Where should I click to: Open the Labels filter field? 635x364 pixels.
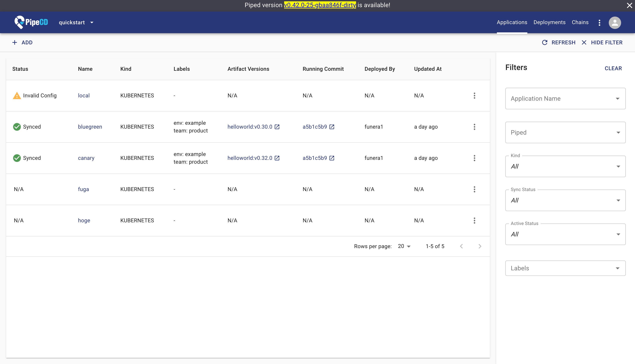(x=565, y=268)
